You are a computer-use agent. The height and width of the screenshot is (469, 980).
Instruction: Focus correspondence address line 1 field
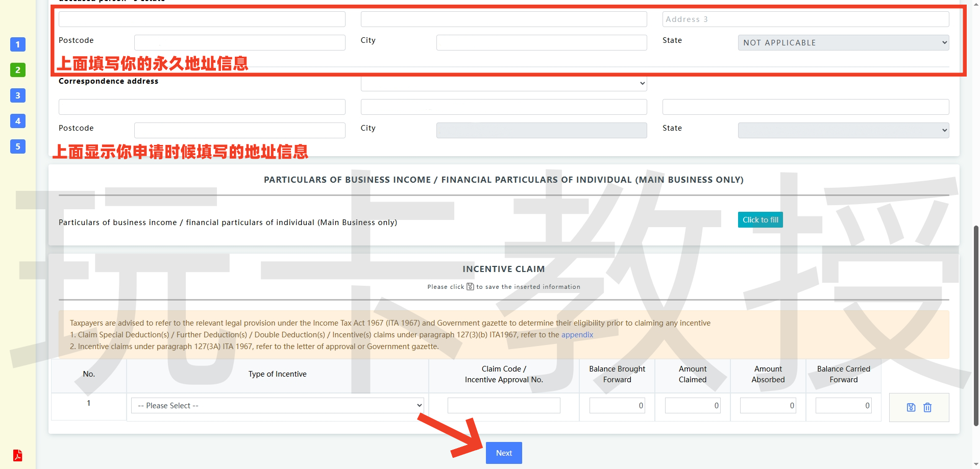click(x=202, y=107)
